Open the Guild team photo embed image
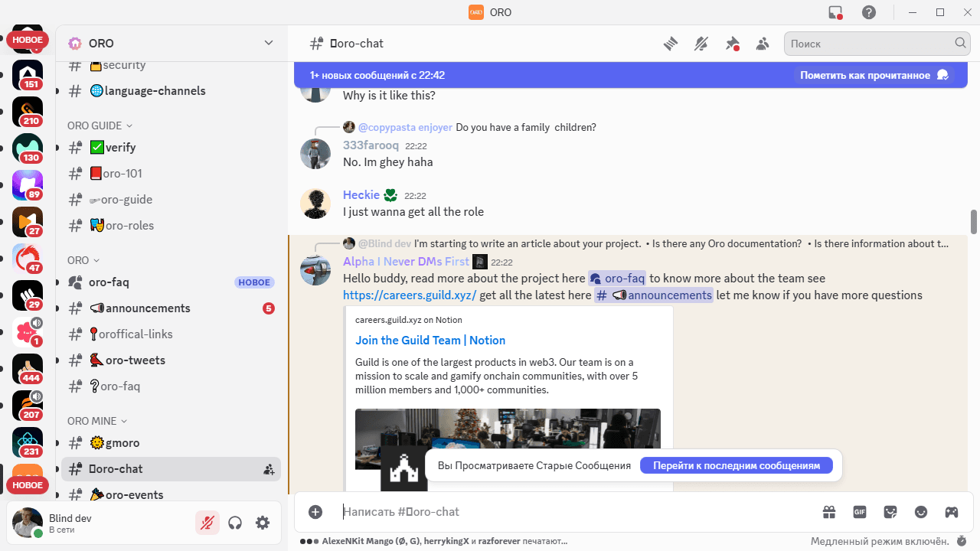 508,439
